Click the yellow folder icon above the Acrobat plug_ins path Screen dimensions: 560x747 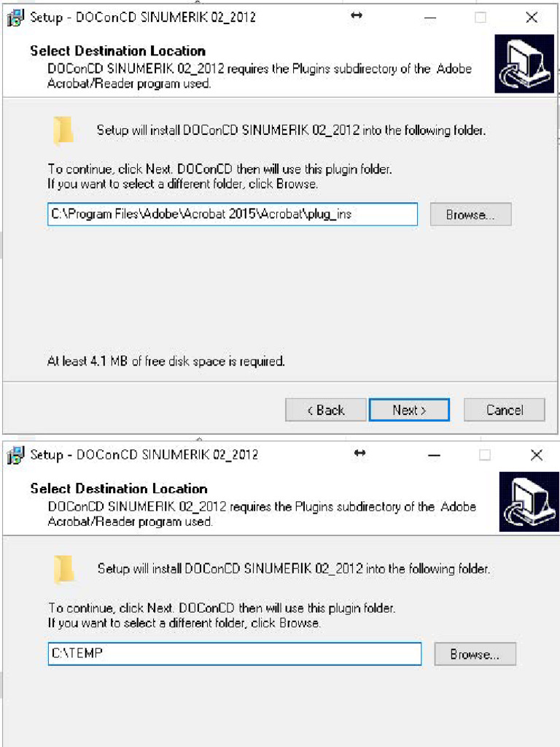coord(63,130)
